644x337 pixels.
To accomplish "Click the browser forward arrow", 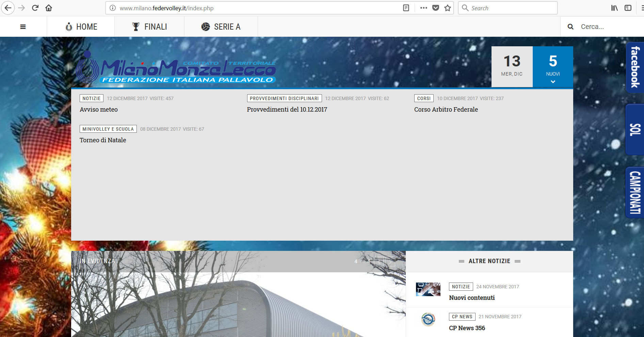I will click(x=21, y=8).
